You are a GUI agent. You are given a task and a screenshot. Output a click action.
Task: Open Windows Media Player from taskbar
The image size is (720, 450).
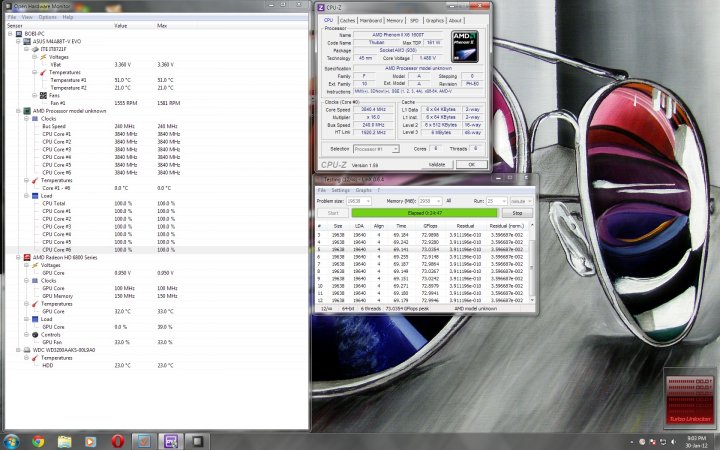click(x=90, y=441)
